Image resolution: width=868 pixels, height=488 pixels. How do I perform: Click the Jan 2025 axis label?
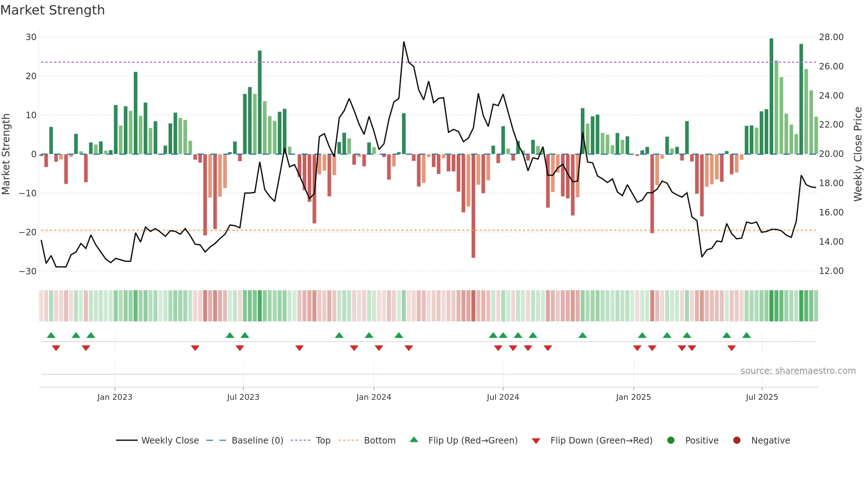click(633, 397)
